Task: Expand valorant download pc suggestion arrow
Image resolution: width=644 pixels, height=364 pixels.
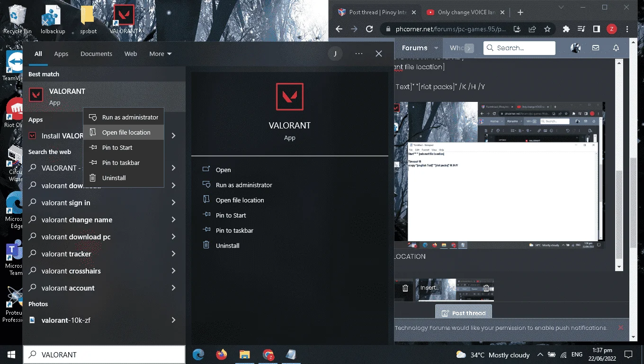Action: point(174,237)
